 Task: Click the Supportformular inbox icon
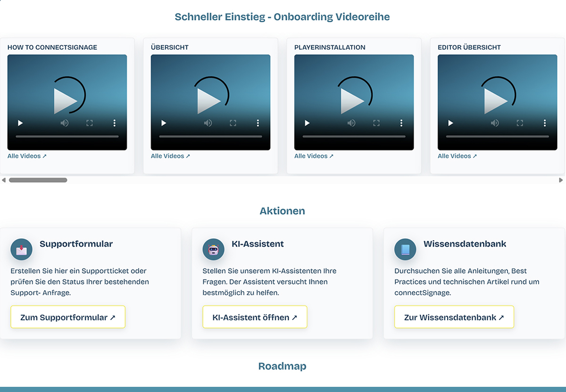(22, 250)
